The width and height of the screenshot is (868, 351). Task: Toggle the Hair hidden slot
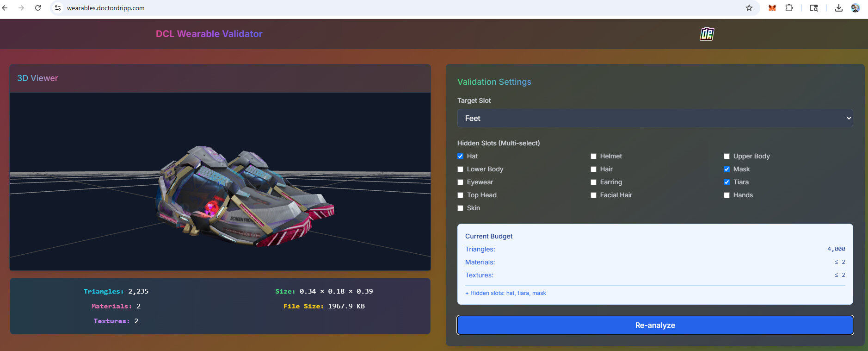tap(593, 169)
